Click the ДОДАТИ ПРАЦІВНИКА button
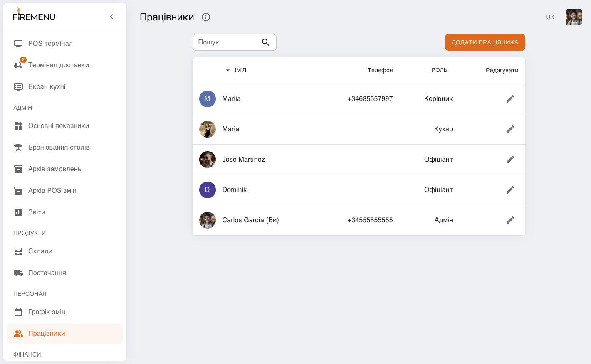591x364 pixels. [485, 42]
